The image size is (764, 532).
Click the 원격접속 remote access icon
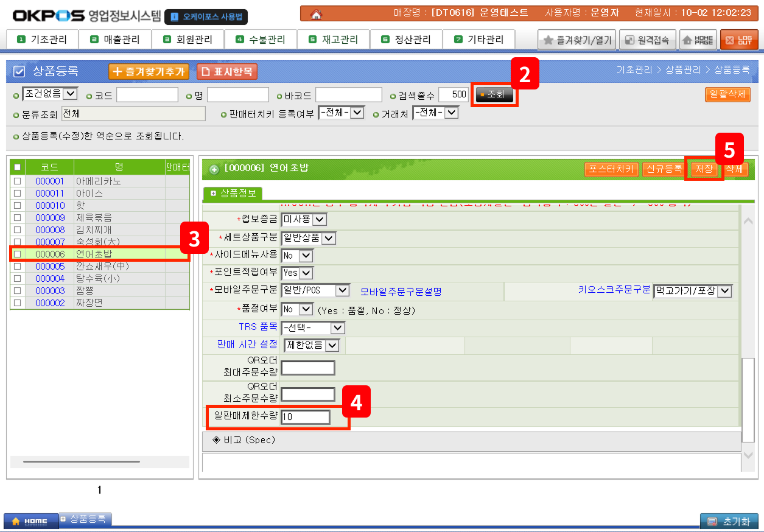click(x=647, y=40)
